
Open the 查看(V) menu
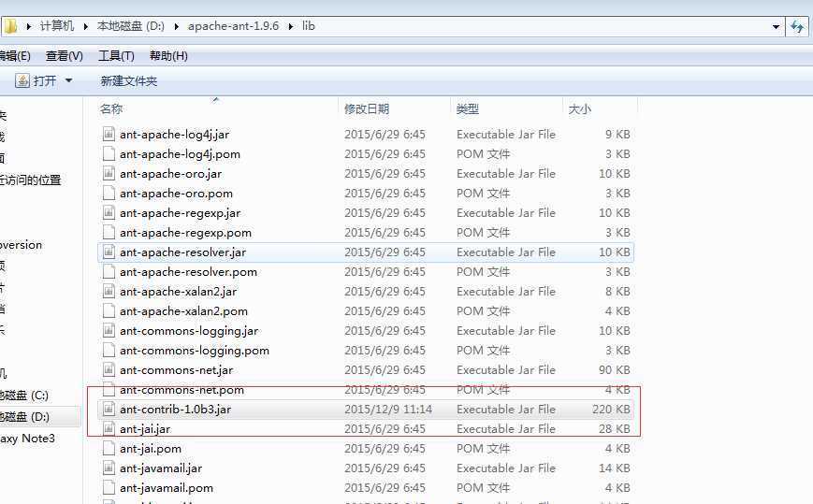point(65,56)
